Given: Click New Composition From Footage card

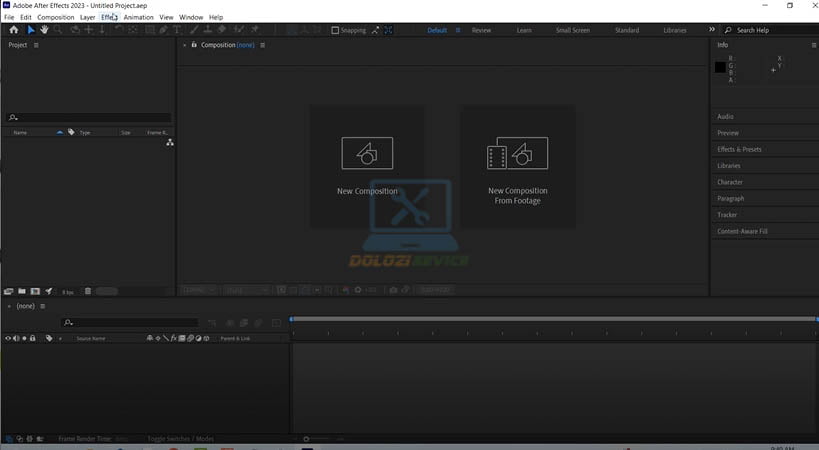Looking at the screenshot, I should point(518,166).
